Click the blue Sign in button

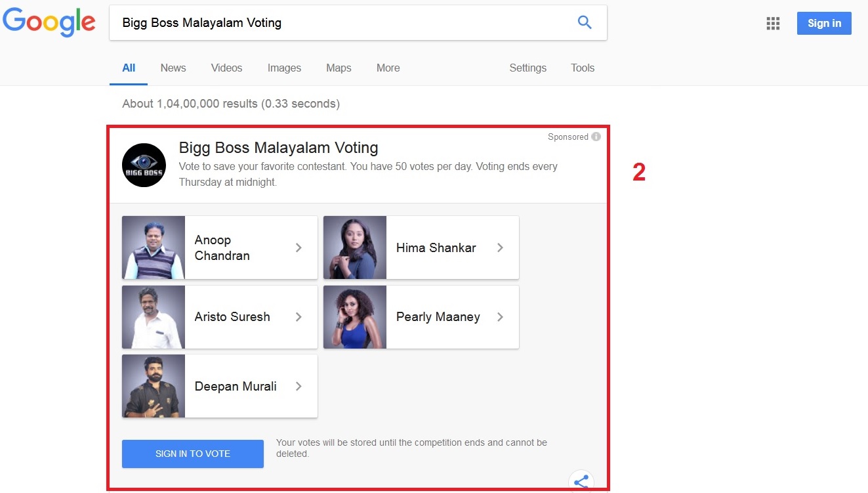coord(824,23)
